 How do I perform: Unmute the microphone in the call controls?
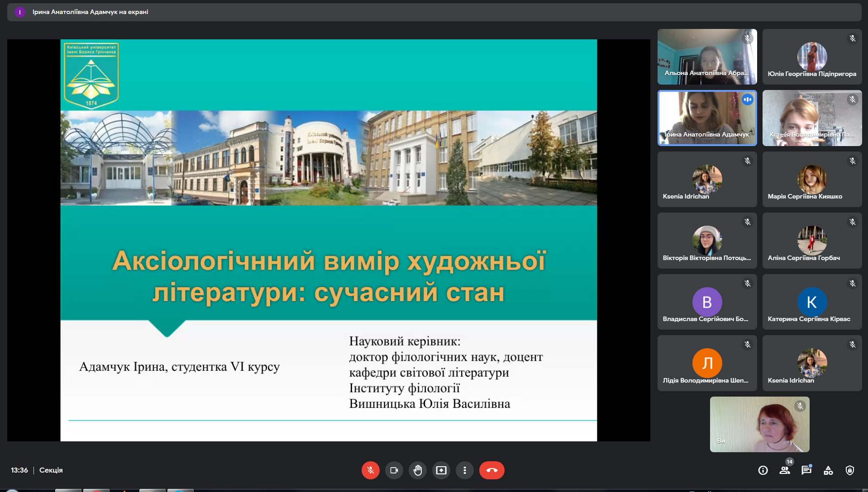click(370, 470)
